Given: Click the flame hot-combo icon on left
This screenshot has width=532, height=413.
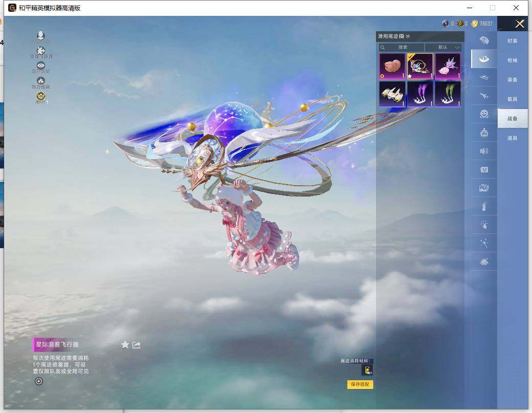Looking at the screenshot, I should click(x=41, y=81).
